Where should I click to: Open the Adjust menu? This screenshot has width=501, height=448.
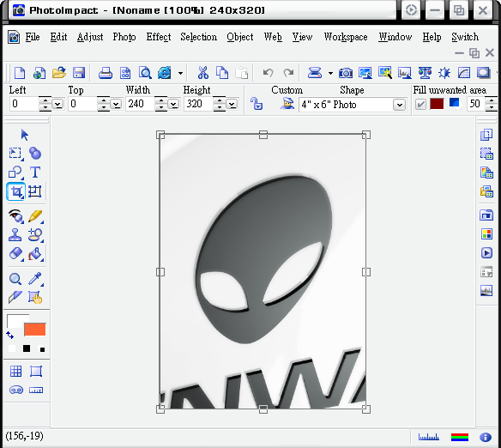click(x=90, y=37)
